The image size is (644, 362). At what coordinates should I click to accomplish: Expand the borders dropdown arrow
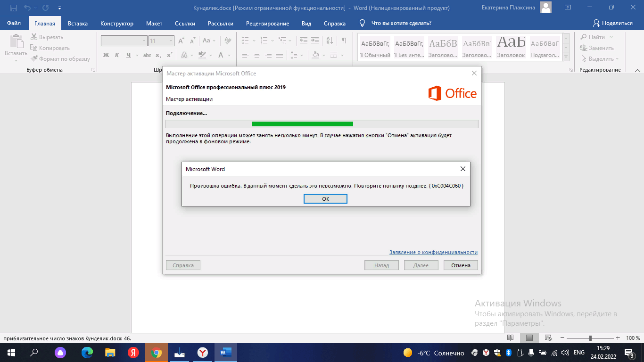(341, 55)
